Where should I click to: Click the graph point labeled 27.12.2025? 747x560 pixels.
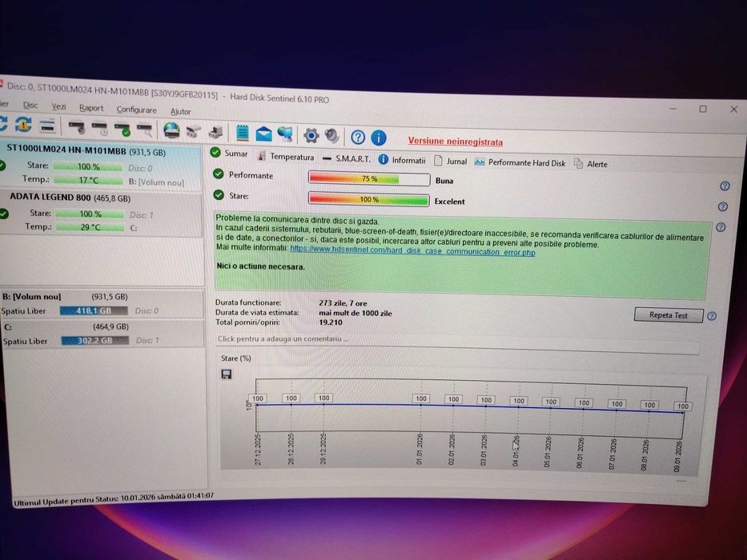coord(257,404)
